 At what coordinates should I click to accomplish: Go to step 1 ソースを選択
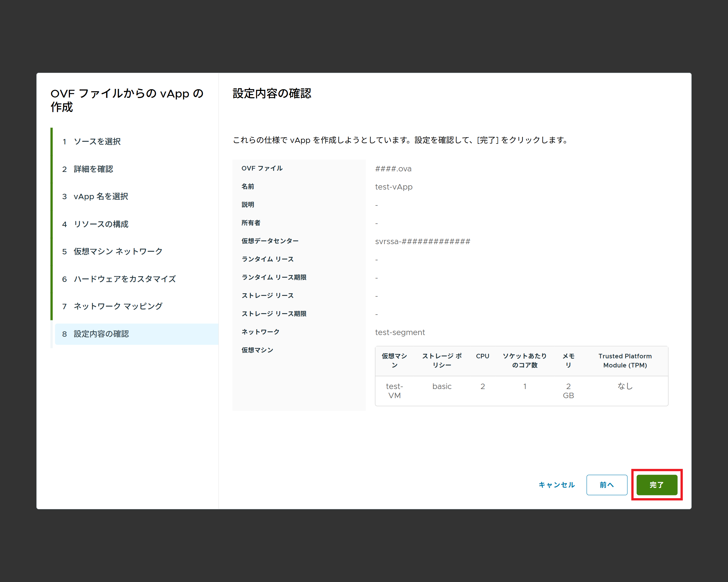[x=97, y=141]
